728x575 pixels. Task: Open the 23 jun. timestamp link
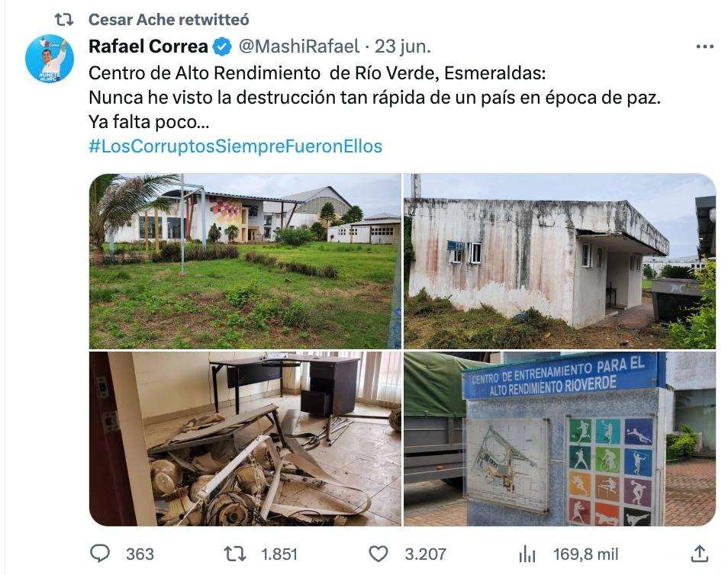pos(403,47)
